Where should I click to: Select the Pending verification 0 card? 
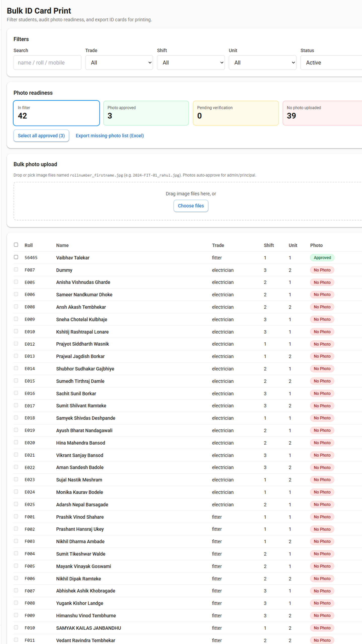[236, 113]
